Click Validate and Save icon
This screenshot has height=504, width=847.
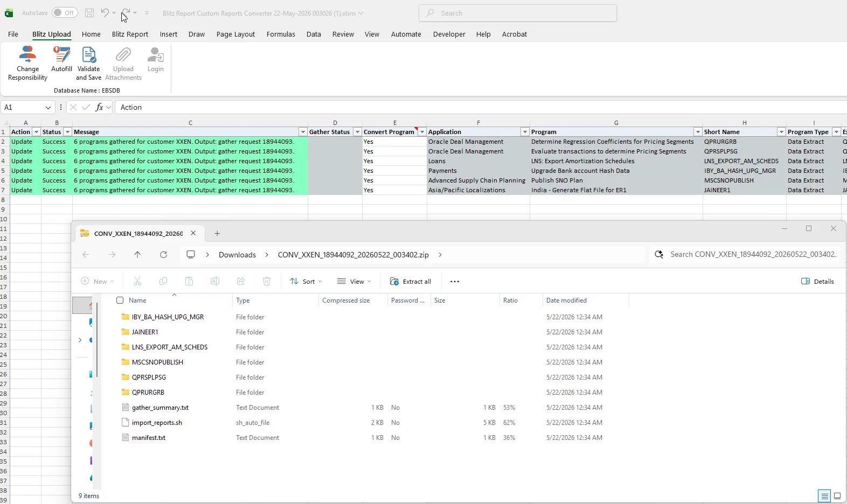[x=88, y=55]
